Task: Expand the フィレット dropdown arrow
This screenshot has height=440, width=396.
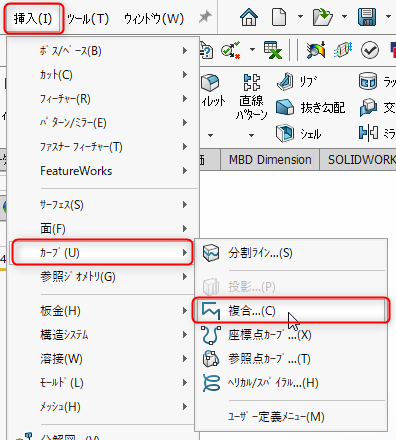Action: pos(210,135)
